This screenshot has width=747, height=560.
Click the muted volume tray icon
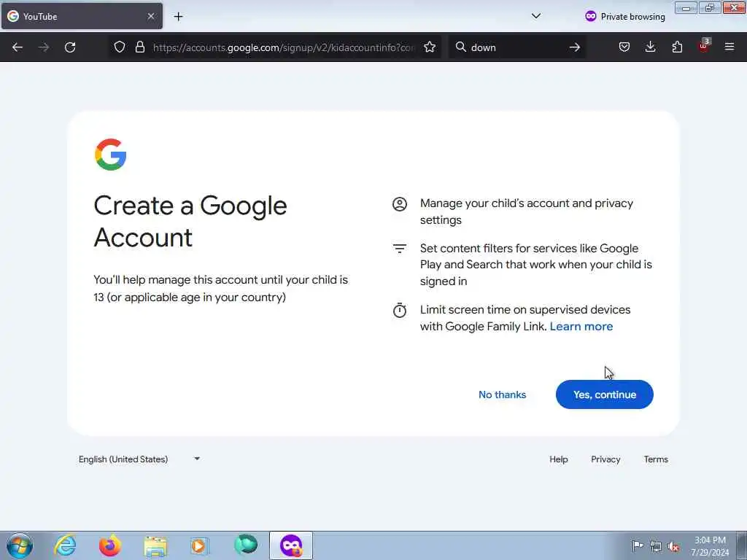pyautogui.click(x=673, y=546)
